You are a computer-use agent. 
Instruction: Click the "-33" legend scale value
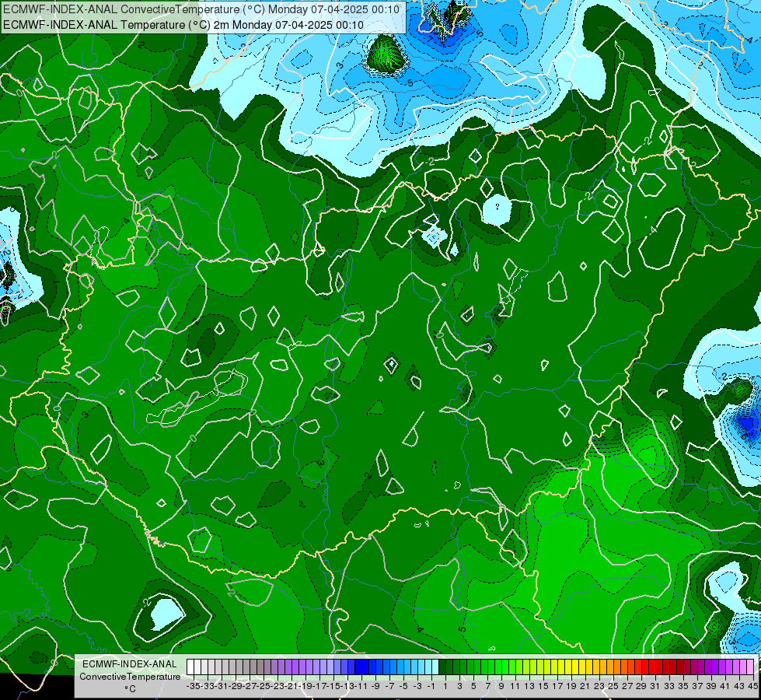click(208, 686)
